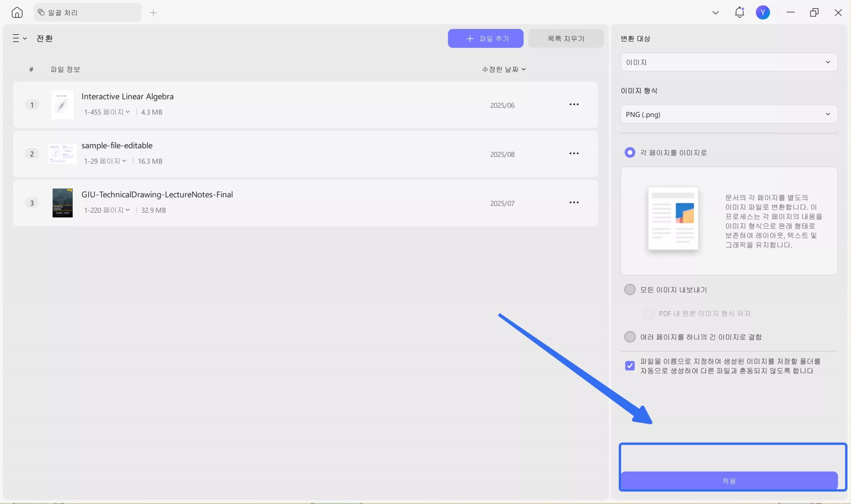Screen dimensions: 851x504
Task: Uncheck the auto-create folder by filename checkbox
Action: pyautogui.click(x=630, y=366)
